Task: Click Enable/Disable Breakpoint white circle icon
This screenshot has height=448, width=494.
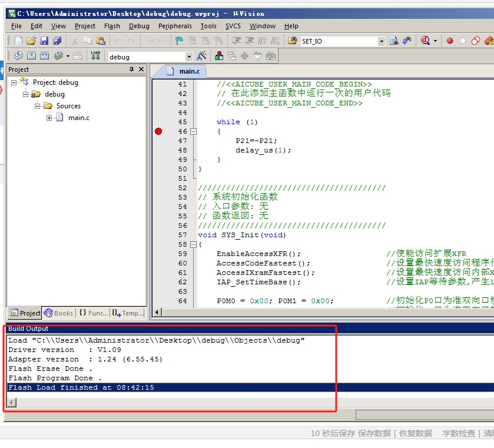Action: tap(462, 41)
